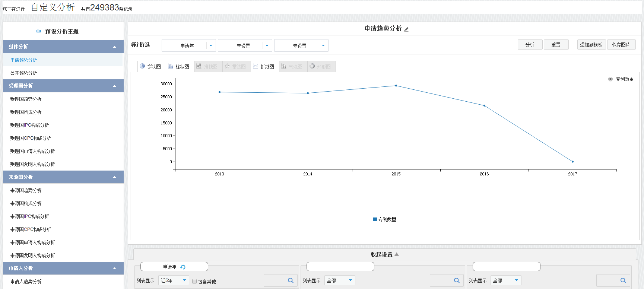Click the search magnifier in the 申请年 settings panel
The width and height of the screenshot is (644, 289).
pyautogui.click(x=291, y=280)
